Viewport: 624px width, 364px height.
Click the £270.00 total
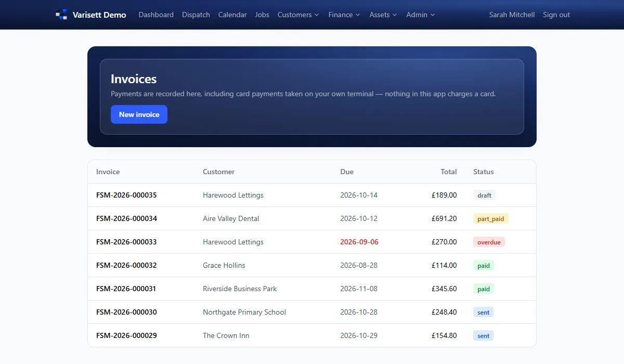point(444,242)
